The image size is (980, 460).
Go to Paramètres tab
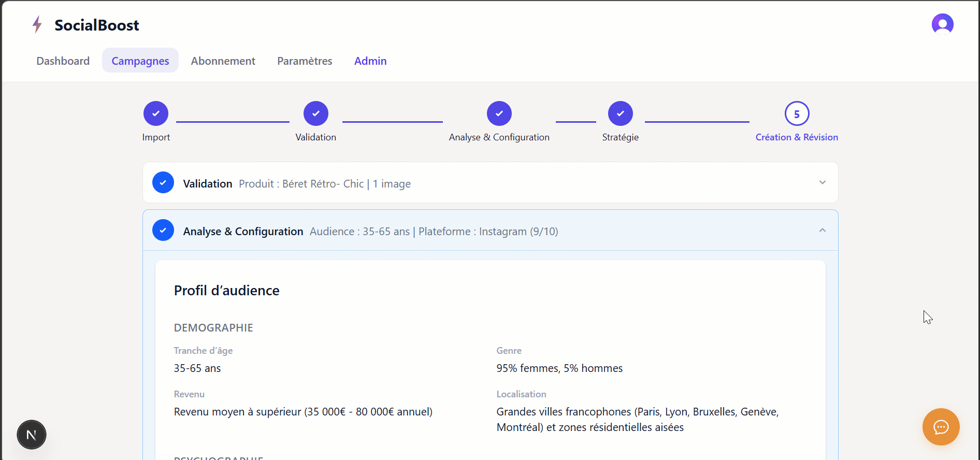[x=305, y=61]
